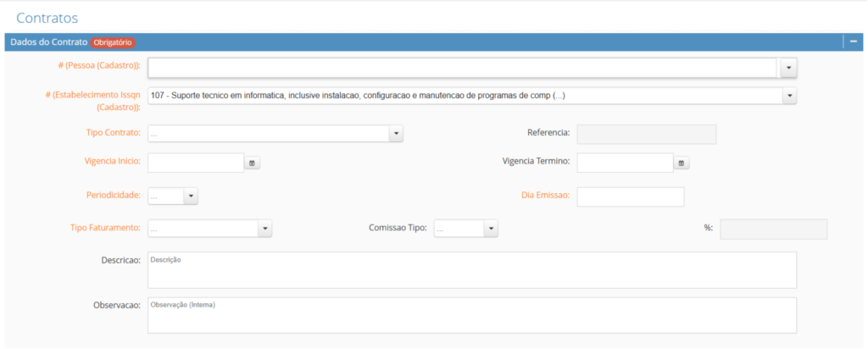Image resolution: width=868 pixels, height=349 pixels.
Task: Click the Descricao text area
Action: coord(472,270)
